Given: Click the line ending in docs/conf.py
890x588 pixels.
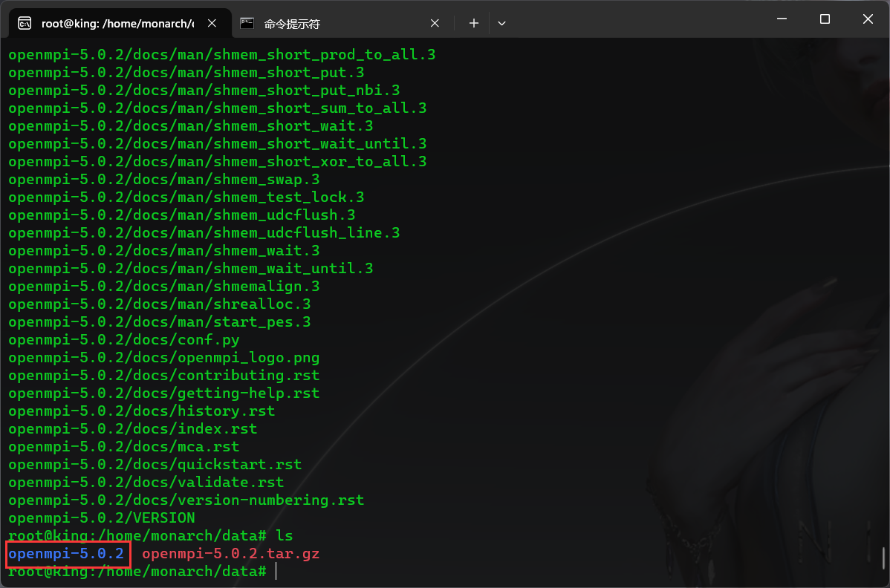Looking at the screenshot, I should point(124,339).
